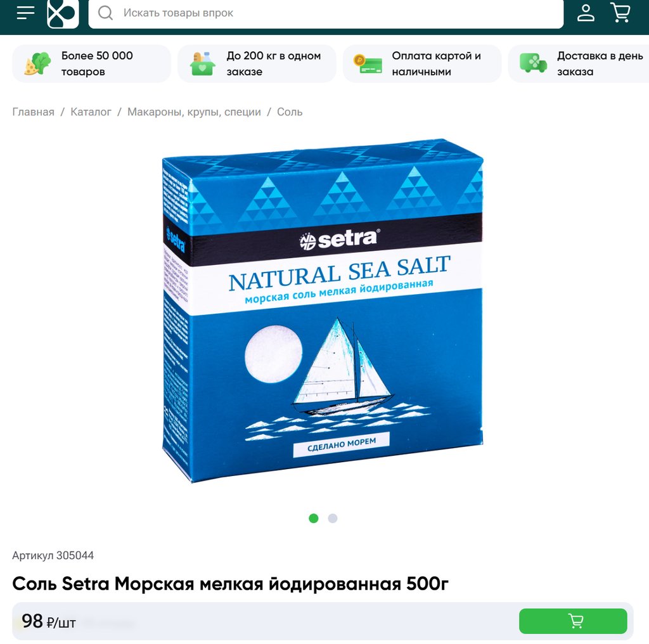Image resolution: width=649 pixels, height=644 pixels.
Task: Select the second image carousel dot
Action: (333, 518)
